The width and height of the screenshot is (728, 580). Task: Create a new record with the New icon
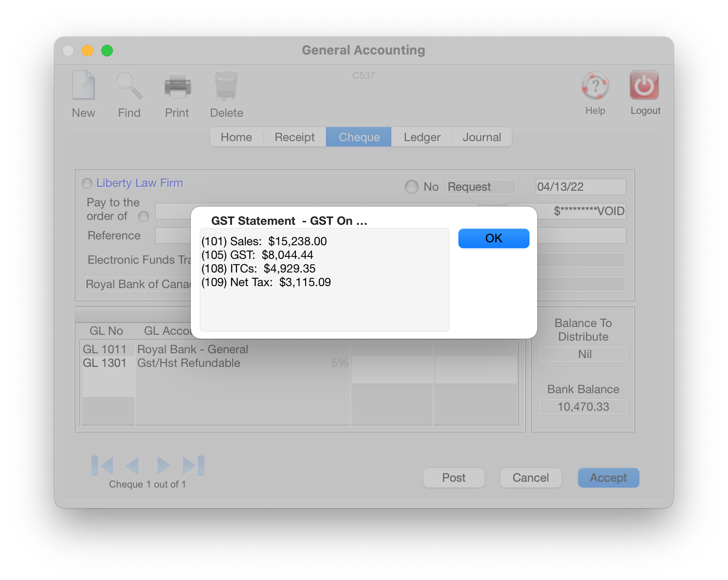83,88
